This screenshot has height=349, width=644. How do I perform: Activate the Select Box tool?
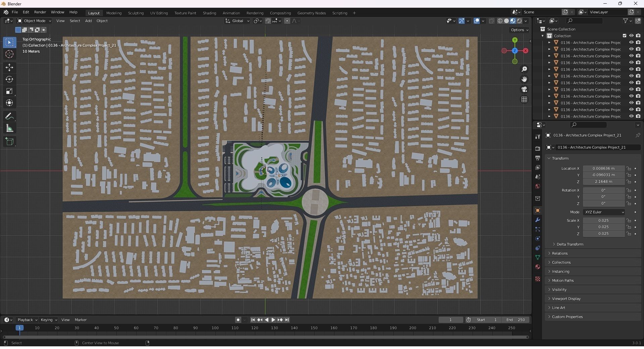9,43
